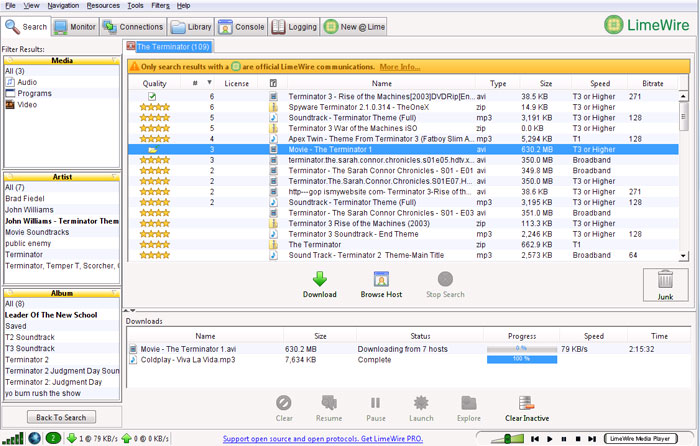Click the checkmark quality icon in first row
This screenshot has height=446, width=700.
[153, 96]
